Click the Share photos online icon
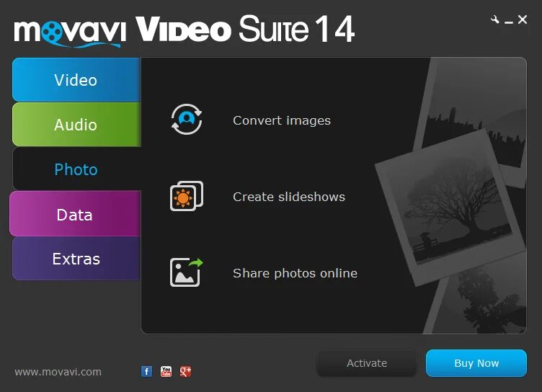 pyautogui.click(x=186, y=272)
